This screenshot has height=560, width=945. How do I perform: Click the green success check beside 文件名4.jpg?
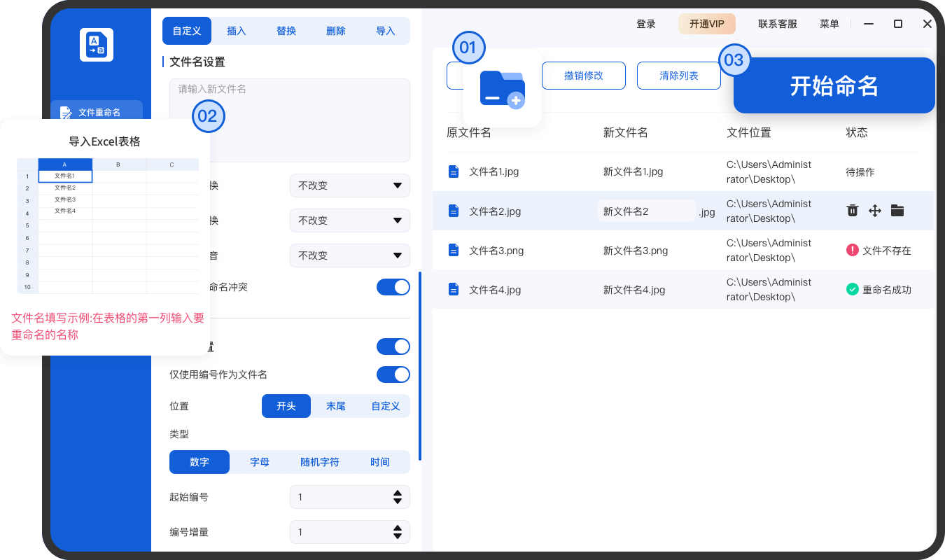[852, 289]
